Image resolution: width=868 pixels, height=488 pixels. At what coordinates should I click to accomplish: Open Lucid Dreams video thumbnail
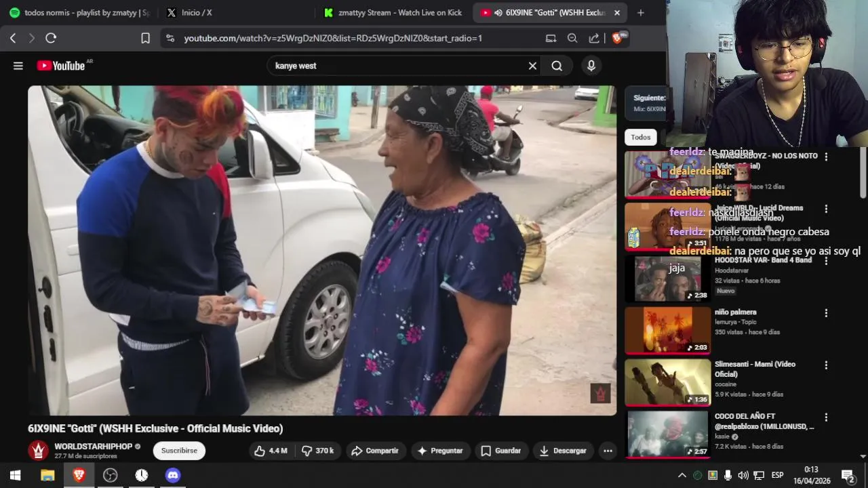667,226
